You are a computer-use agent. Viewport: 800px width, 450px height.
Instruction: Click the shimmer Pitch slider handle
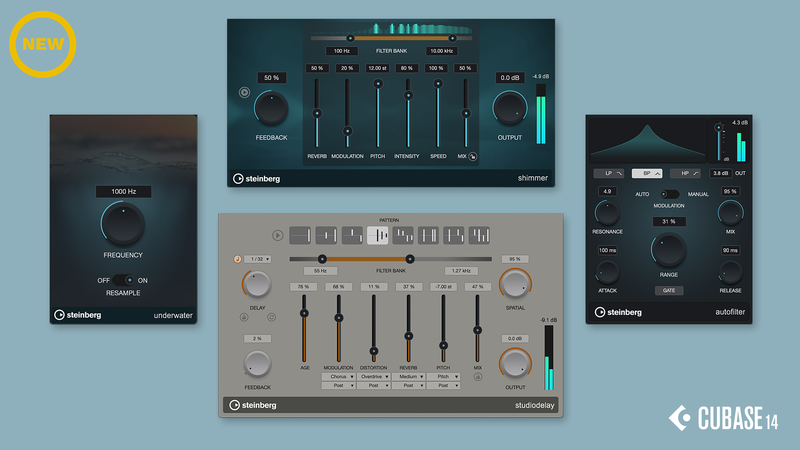378,83
